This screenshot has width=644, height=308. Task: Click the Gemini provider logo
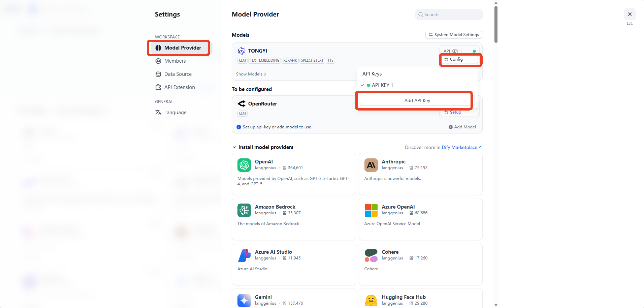coord(244,301)
